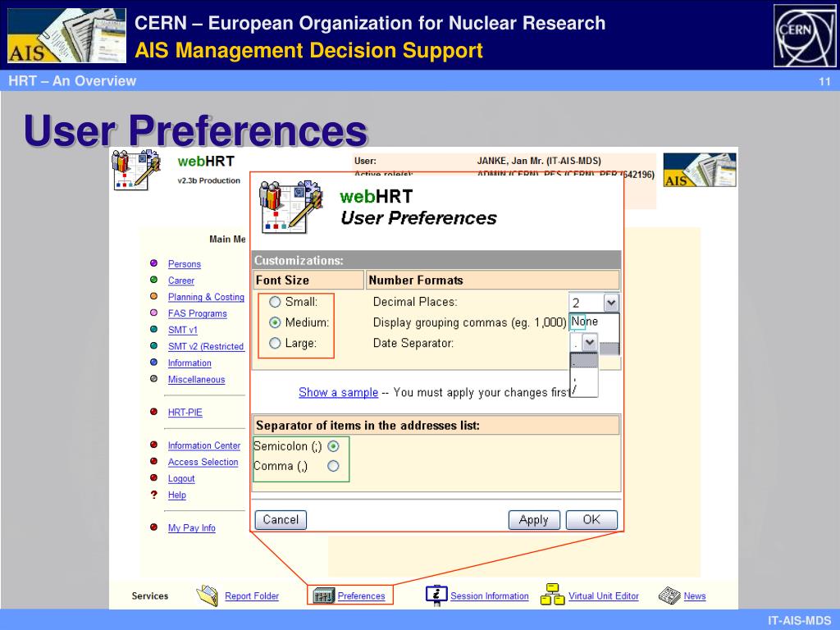Click the teal bullet beside SMT v1
The width and height of the screenshot is (840, 630).
tap(153, 330)
